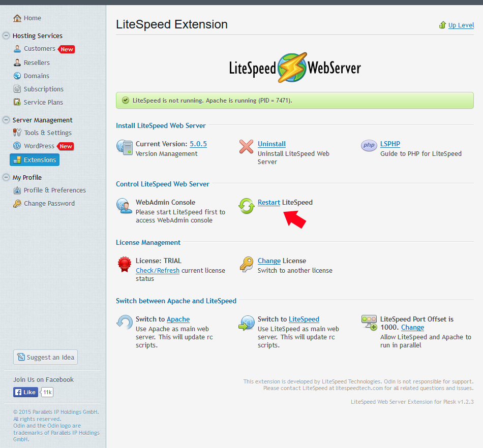The width and height of the screenshot is (483, 448).
Task: Click the port offset Change link
Action: (412, 327)
